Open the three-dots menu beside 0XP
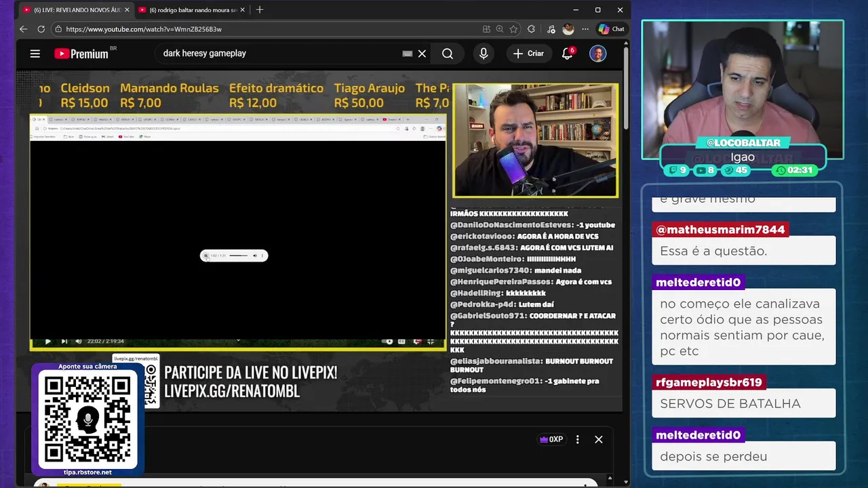The width and height of the screenshot is (868, 488). 577,439
